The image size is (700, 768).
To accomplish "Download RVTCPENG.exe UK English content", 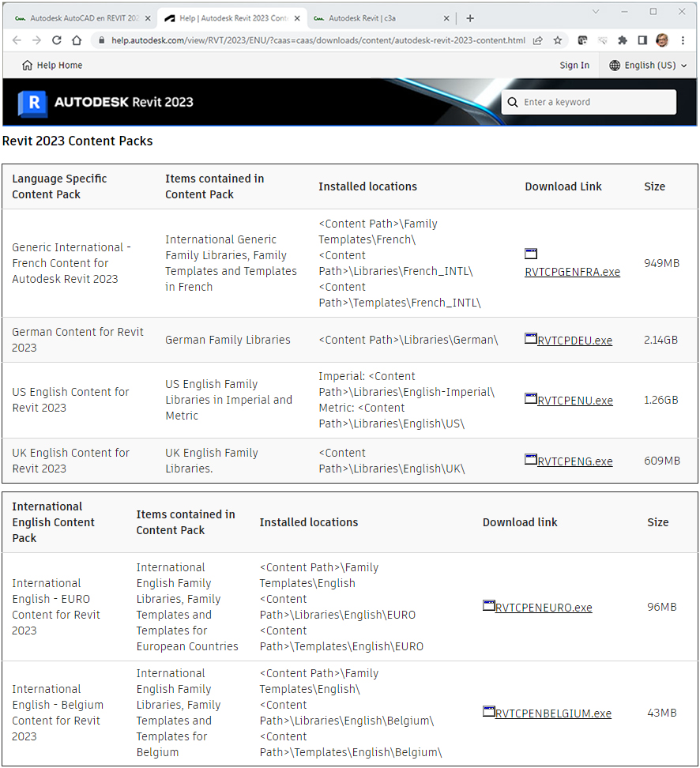I will (575, 461).
